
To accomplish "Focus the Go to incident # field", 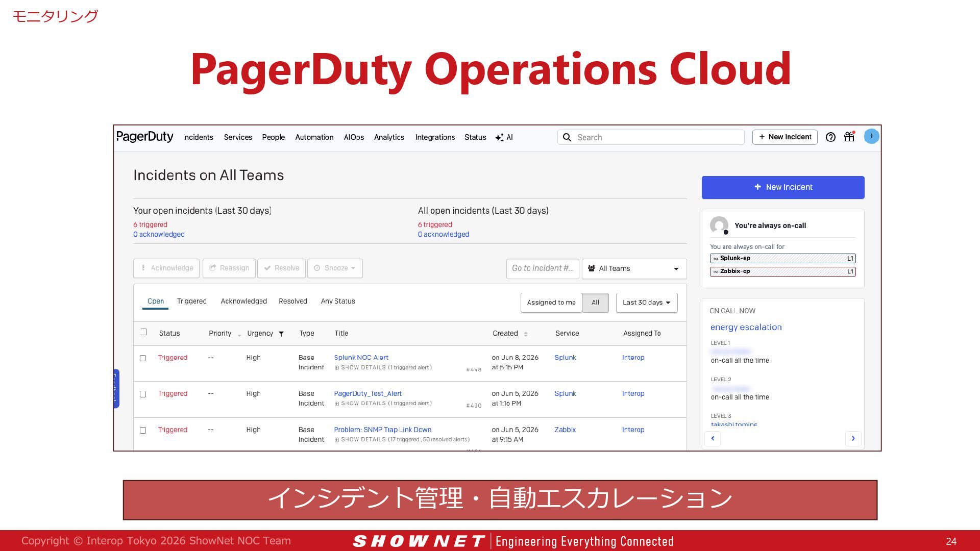I will [543, 269].
